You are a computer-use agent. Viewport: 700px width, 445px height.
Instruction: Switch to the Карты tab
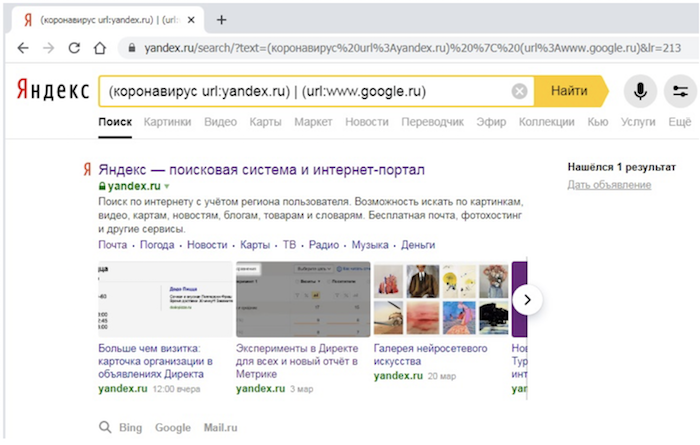point(266,122)
